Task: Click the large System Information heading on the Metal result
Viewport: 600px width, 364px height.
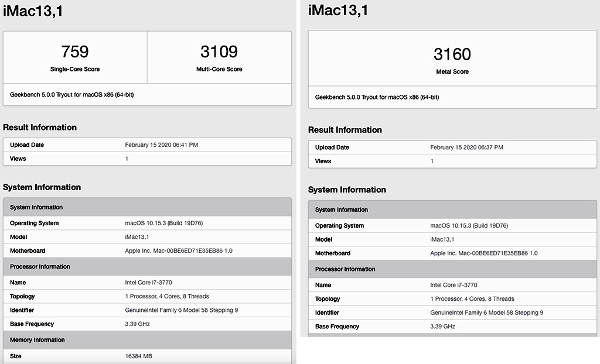Action: click(x=347, y=189)
